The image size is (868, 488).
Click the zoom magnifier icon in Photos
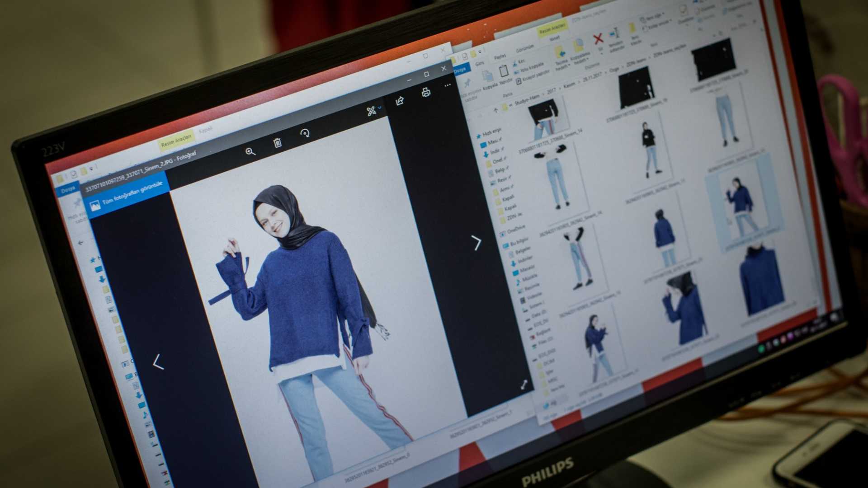250,152
